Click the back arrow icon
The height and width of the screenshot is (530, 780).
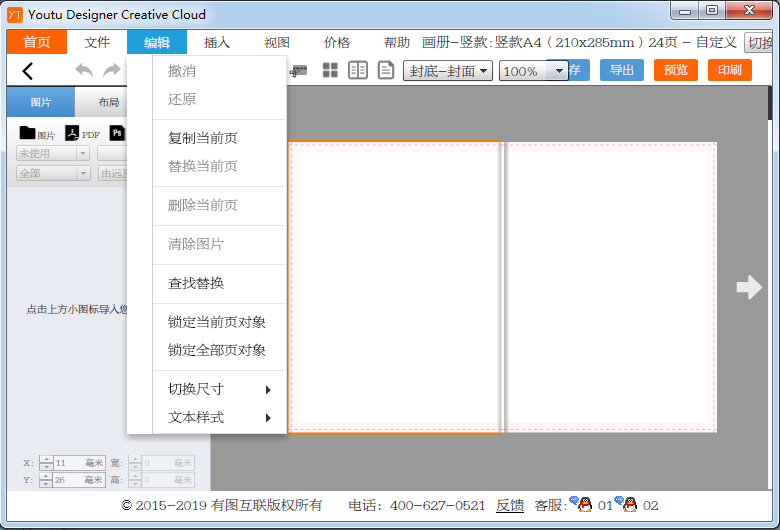27,71
